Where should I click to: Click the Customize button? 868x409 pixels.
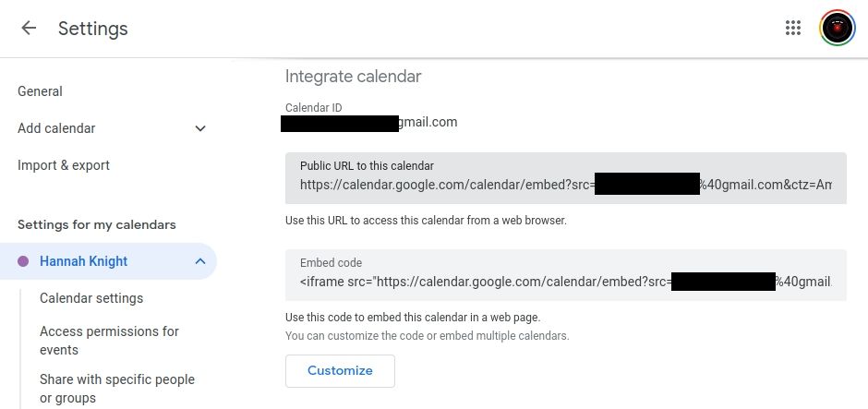tap(340, 370)
